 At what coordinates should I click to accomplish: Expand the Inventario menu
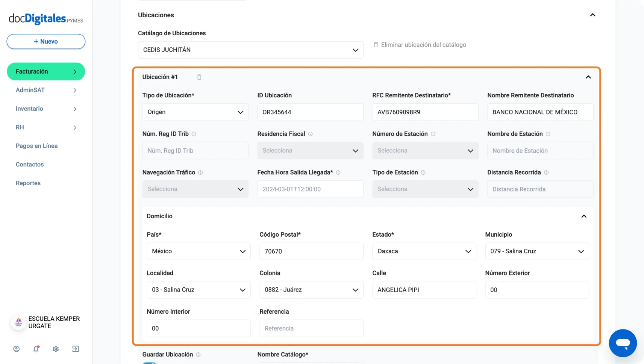pos(46,109)
